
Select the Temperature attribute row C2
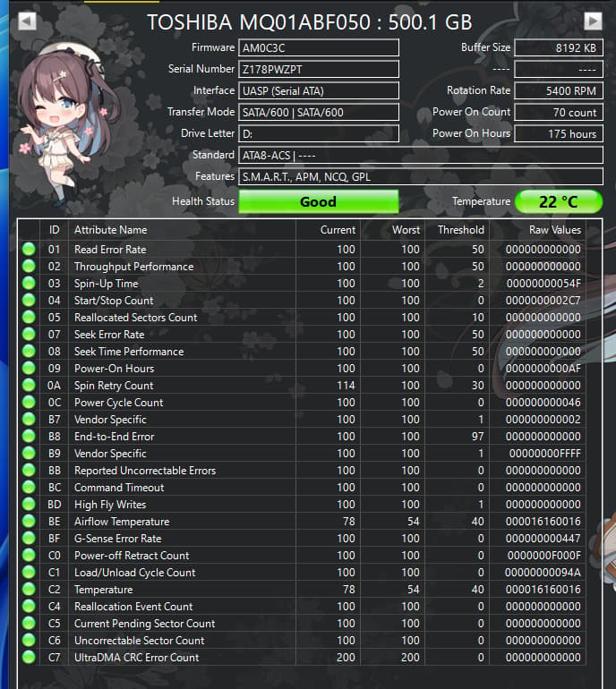tap(304, 590)
